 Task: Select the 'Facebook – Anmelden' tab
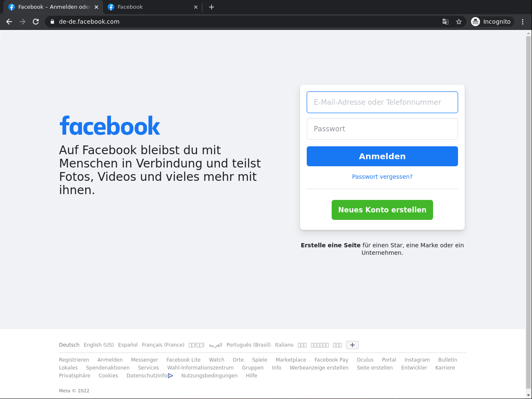point(53,7)
